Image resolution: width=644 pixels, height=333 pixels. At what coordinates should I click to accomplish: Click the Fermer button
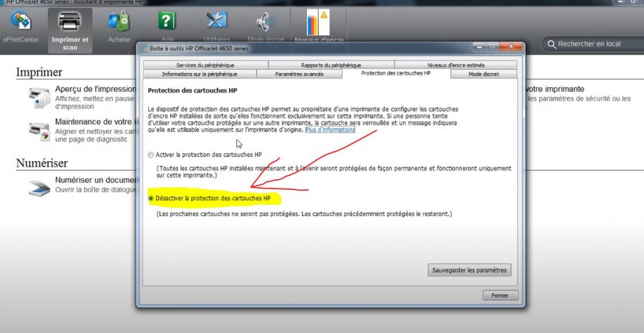[x=500, y=295]
